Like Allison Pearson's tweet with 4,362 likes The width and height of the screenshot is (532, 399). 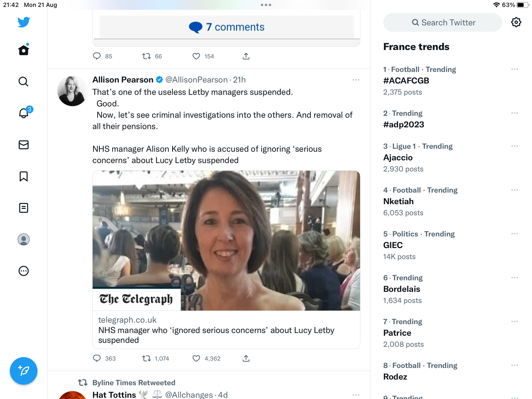pyautogui.click(x=196, y=358)
